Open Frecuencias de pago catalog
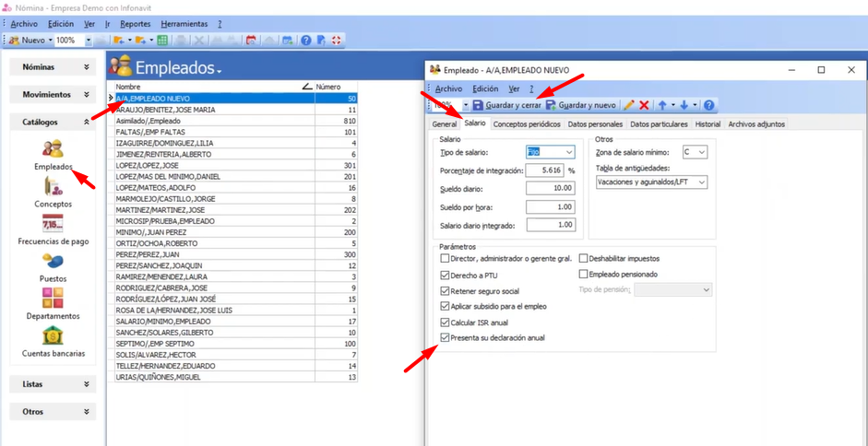The height and width of the screenshot is (446, 868). (x=53, y=224)
